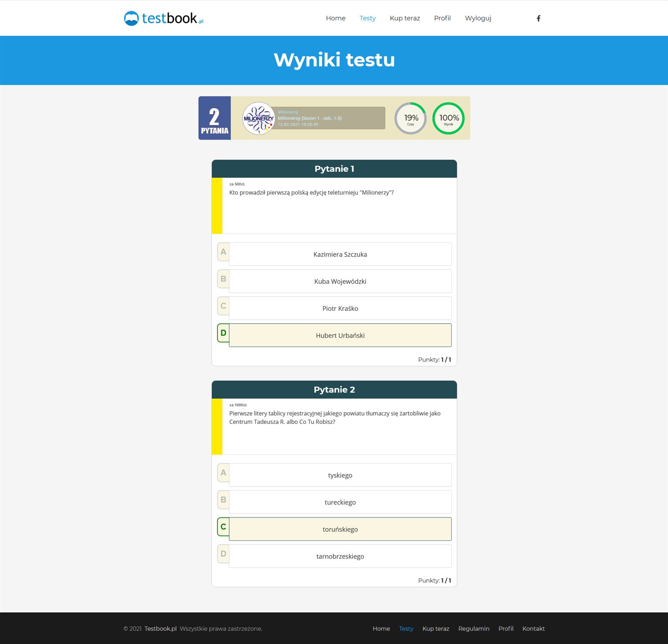
Task: Open the Facebook icon link
Action: [539, 18]
